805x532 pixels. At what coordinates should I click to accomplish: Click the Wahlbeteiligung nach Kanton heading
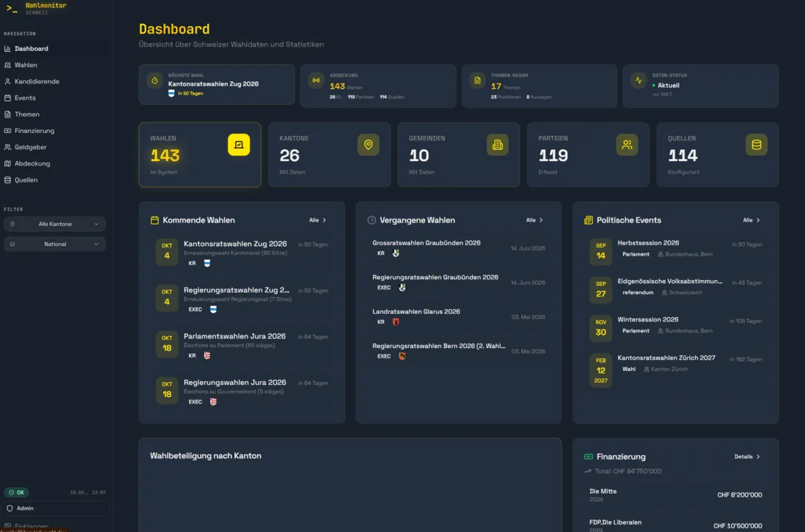206,456
